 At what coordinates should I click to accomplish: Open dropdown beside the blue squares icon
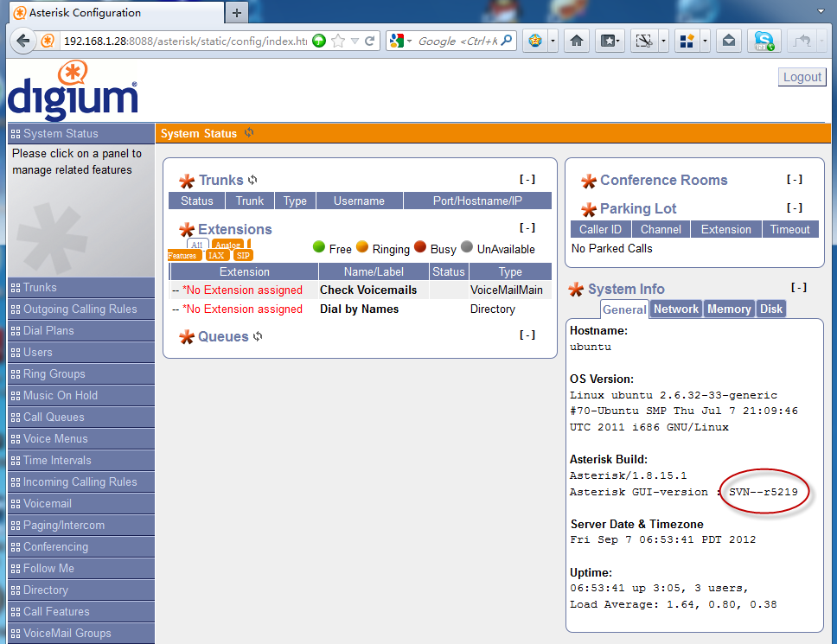pyautogui.click(x=706, y=41)
